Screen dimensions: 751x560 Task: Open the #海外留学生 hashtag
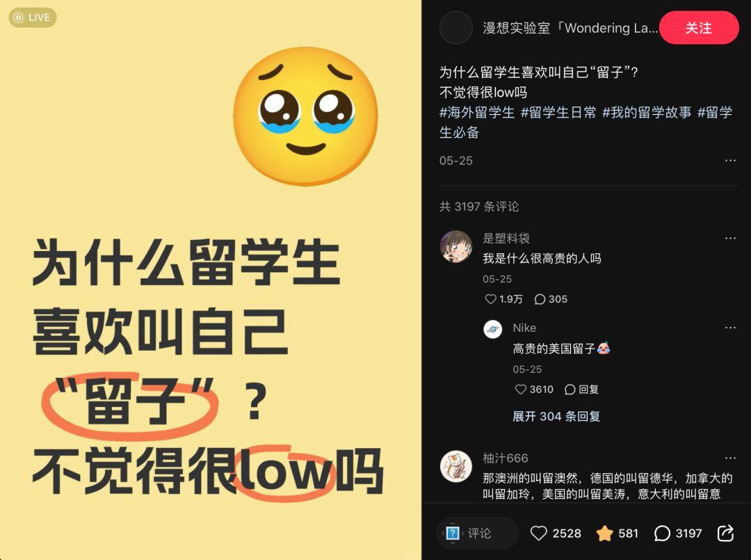(x=477, y=113)
